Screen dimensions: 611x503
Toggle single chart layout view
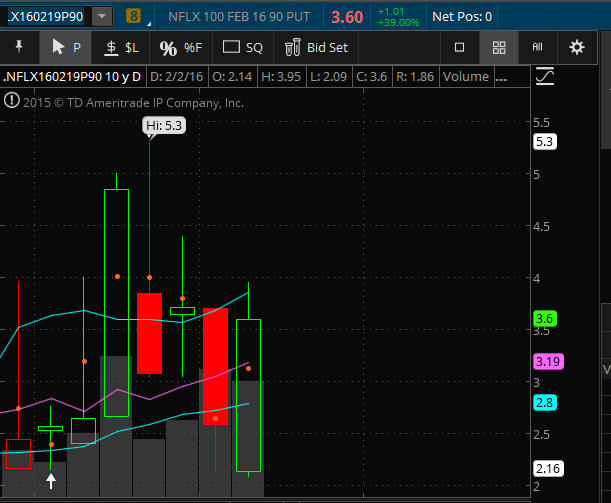460,47
